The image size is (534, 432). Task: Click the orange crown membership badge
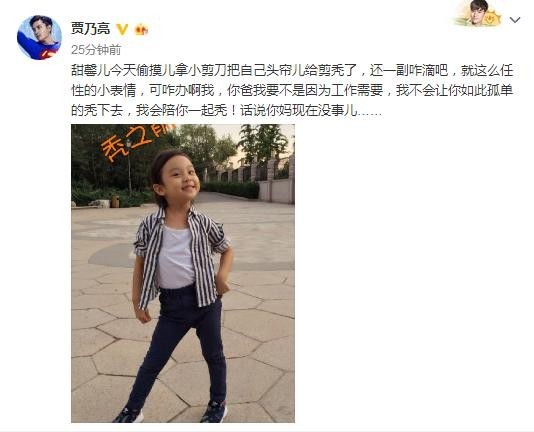(x=141, y=30)
